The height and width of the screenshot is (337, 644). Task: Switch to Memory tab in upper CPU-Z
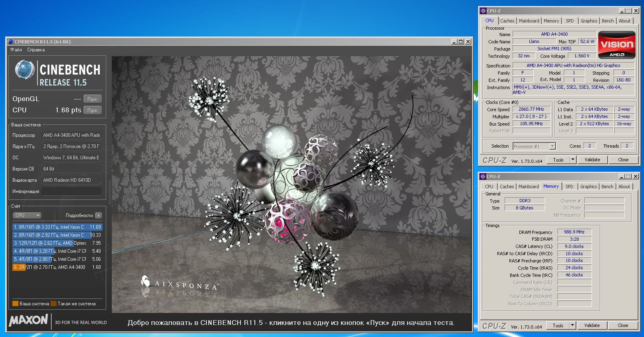[551, 21]
